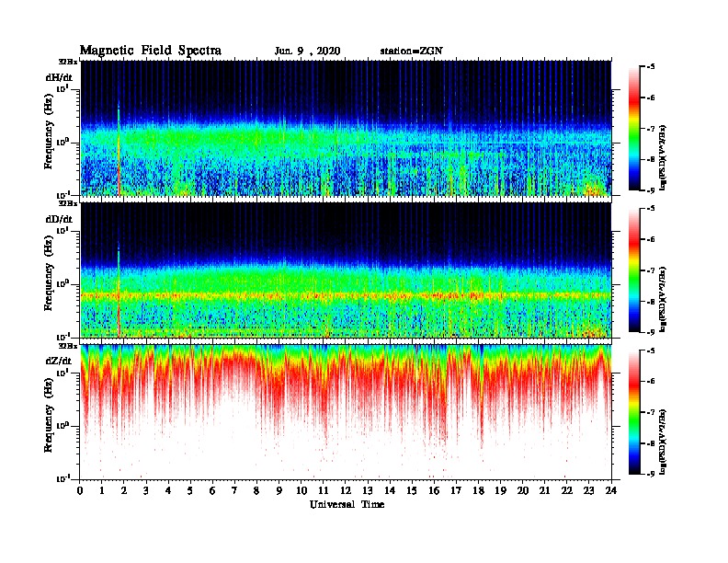The width and height of the screenshot is (728, 563).
Task: Click the dH/dt spectrogram plot area
Action: click(x=346, y=128)
